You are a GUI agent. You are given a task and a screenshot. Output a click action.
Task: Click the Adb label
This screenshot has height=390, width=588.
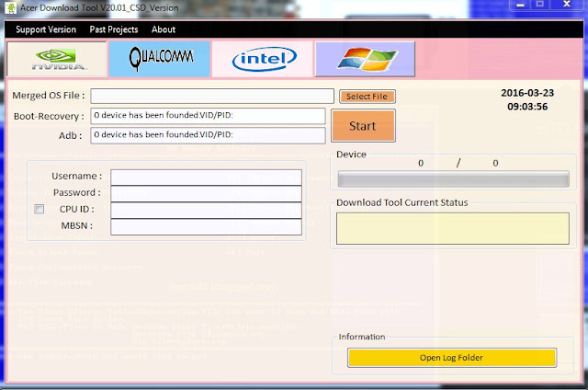coord(70,135)
